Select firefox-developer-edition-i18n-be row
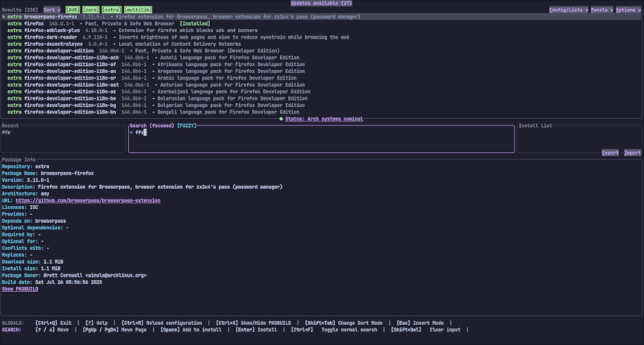Viewport: 644px width, 345px height. [x=321, y=98]
